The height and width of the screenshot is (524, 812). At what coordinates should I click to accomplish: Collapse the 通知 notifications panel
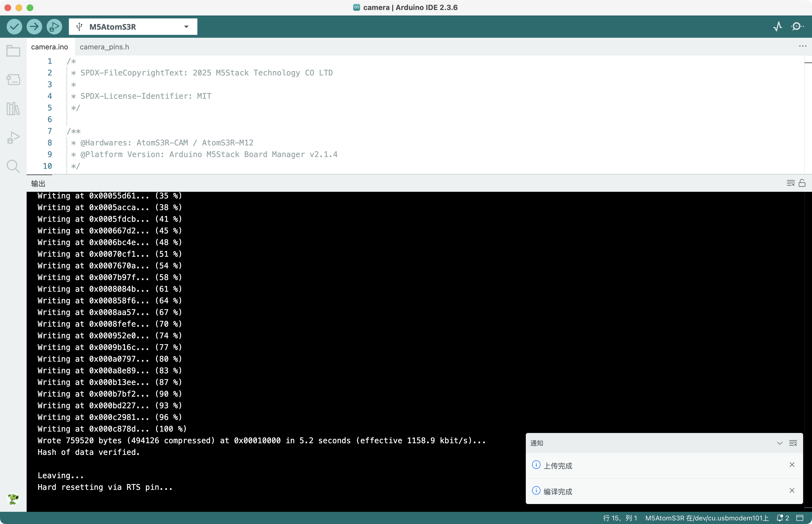[780, 443]
